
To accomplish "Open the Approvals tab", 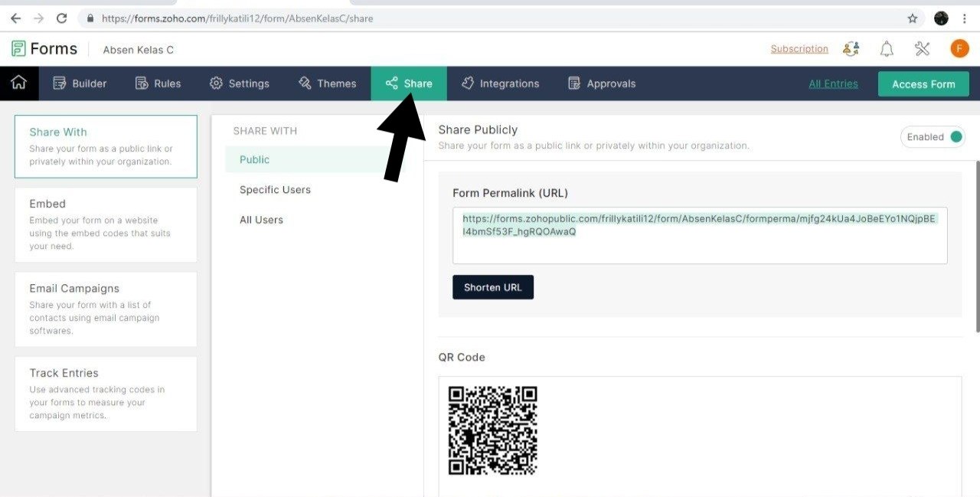I will tap(602, 83).
